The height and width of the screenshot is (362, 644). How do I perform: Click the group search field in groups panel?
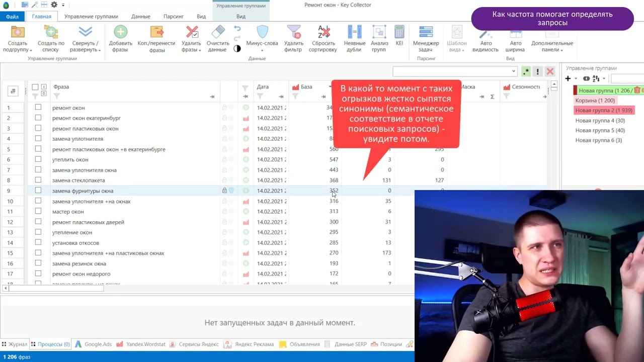tap(627, 78)
